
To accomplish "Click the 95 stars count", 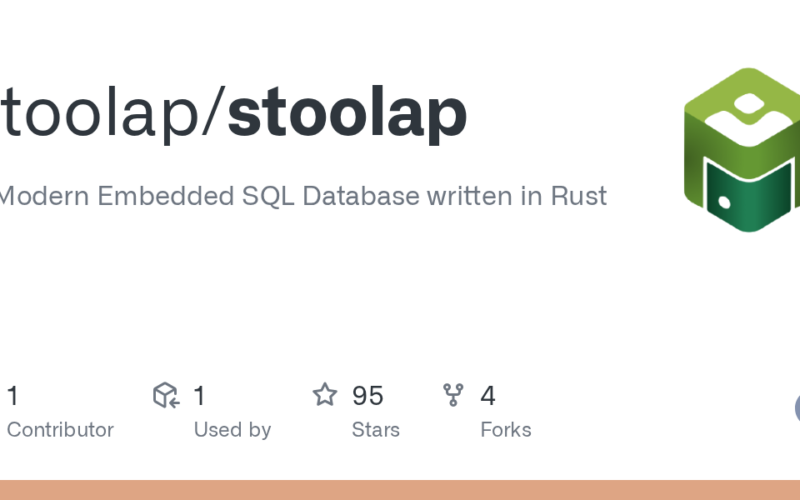I will (367, 396).
